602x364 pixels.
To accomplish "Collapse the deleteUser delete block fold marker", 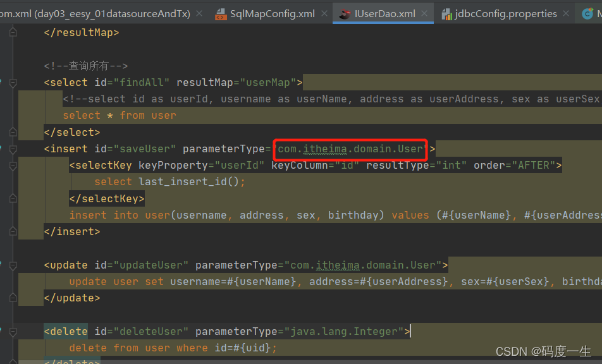I will pyautogui.click(x=13, y=331).
